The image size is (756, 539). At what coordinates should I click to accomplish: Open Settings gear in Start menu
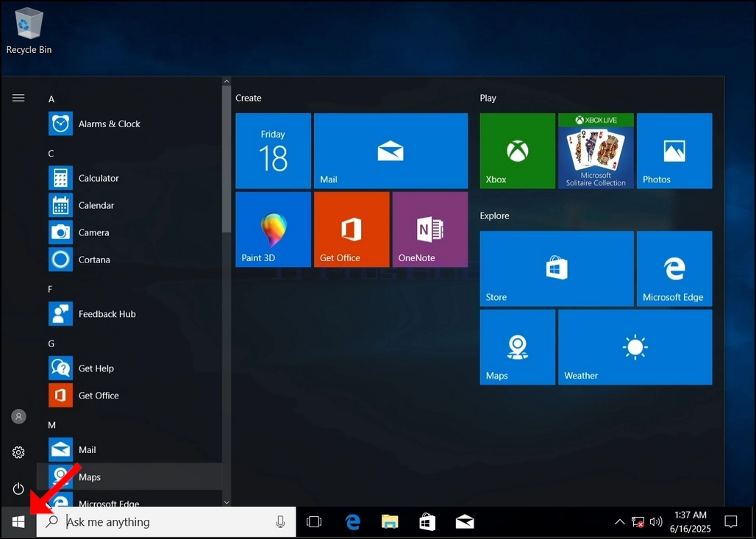click(x=18, y=452)
